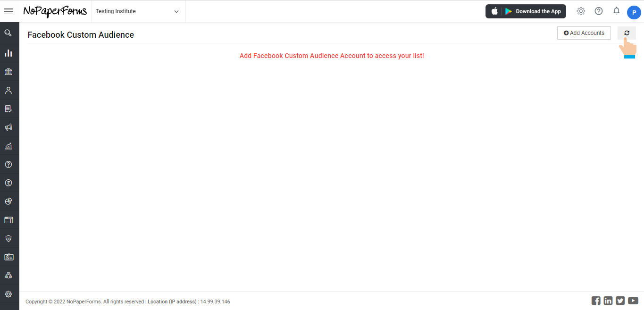The width and height of the screenshot is (644, 310).
Task: Open the gear settings icon in sidebar
Action: 8,294
